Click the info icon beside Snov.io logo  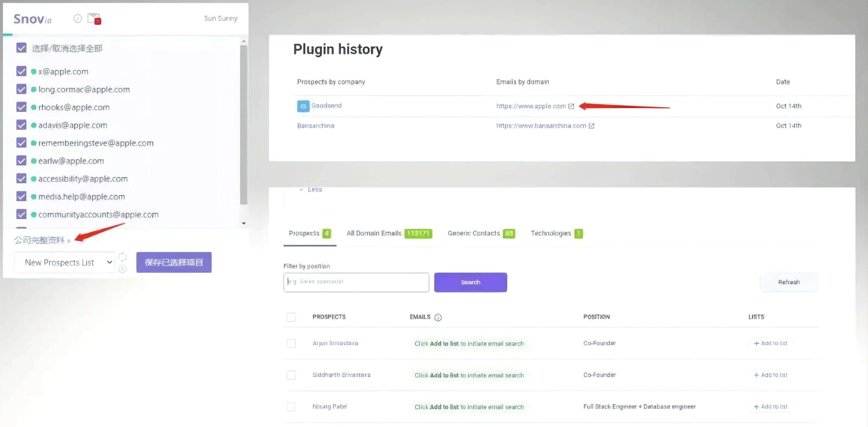tap(78, 18)
